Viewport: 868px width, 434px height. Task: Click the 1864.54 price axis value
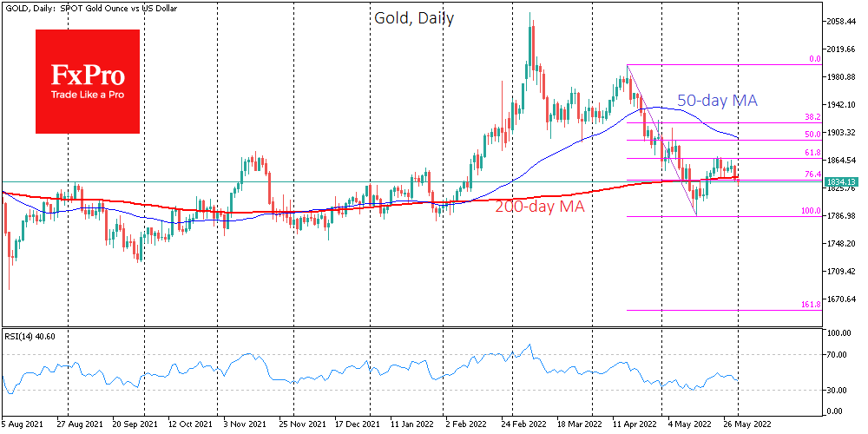(x=841, y=160)
